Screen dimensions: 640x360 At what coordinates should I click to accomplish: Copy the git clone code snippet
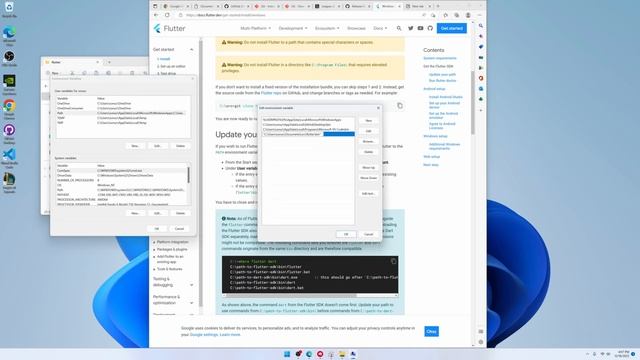pos(400,106)
